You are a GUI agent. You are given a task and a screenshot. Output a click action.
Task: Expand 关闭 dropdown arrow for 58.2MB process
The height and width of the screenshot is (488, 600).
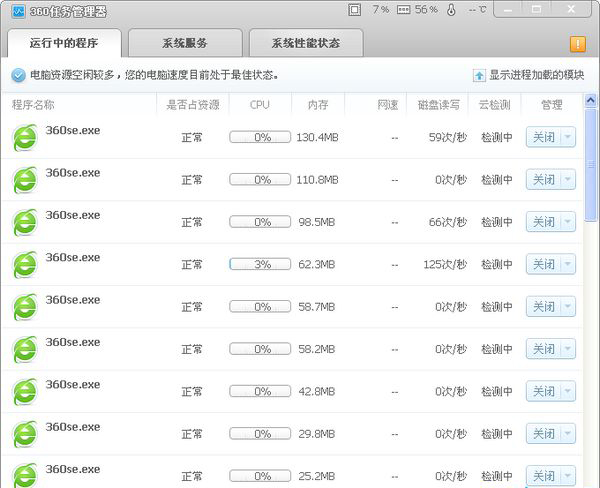[568, 349]
